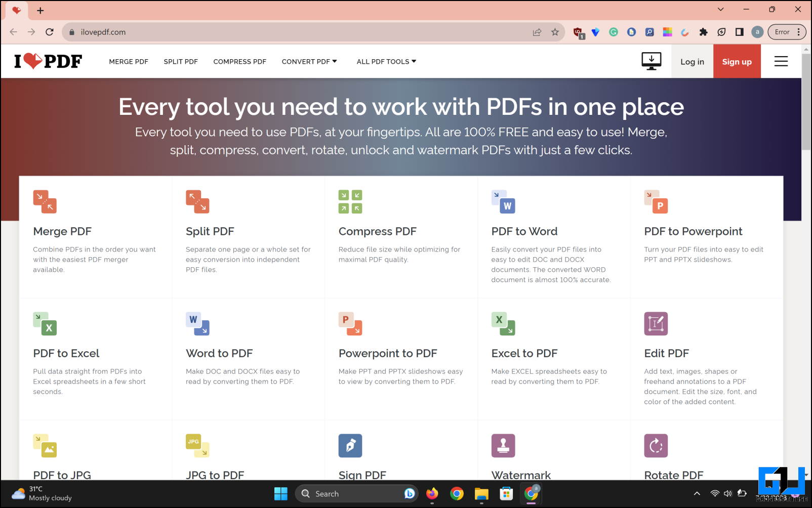Click the Chrome profile Error button
This screenshot has height=508, width=812.
click(787, 32)
